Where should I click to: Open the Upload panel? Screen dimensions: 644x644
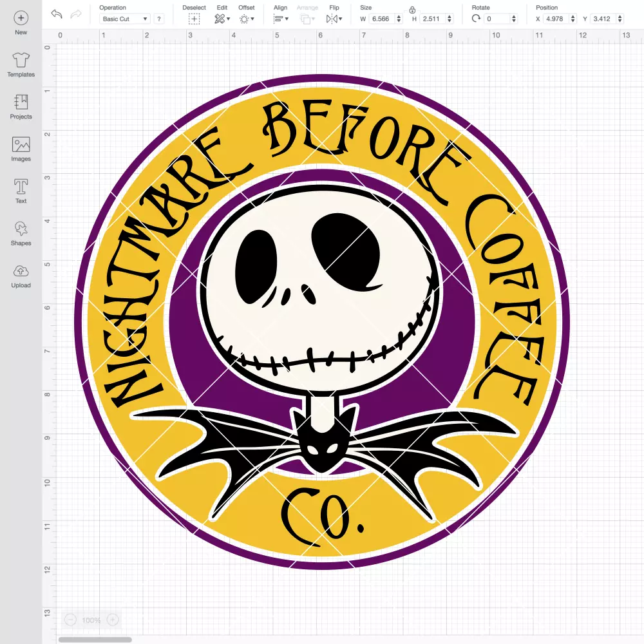pyautogui.click(x=21, y=276)
